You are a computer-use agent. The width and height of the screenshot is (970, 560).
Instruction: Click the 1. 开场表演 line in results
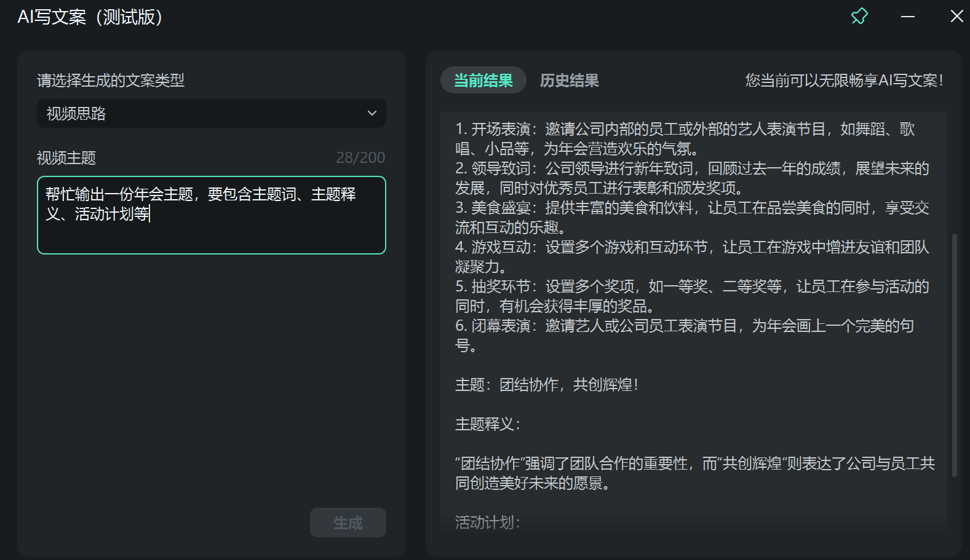point(685,129)
